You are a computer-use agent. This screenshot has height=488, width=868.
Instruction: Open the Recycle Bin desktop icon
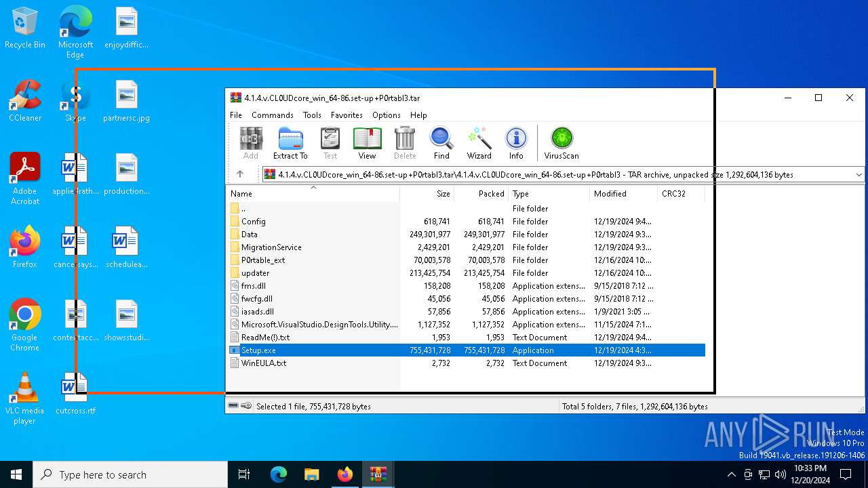click(25, 28)
